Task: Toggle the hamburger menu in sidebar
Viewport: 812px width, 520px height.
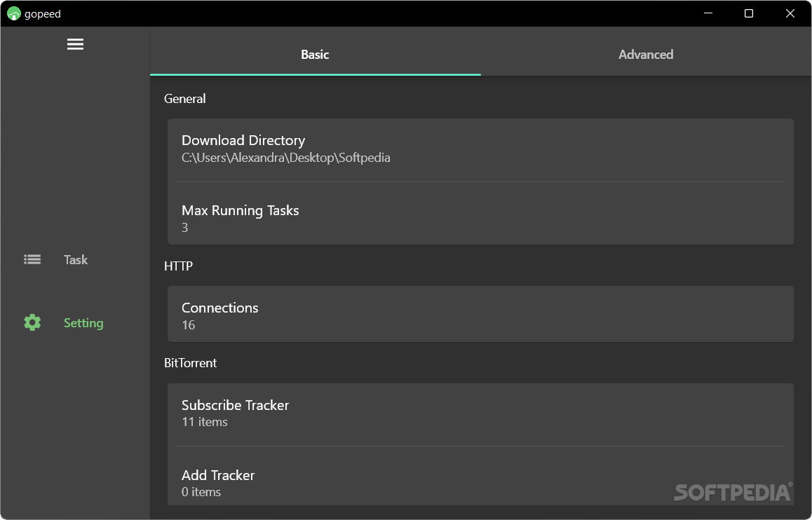Action: point(75,44)
